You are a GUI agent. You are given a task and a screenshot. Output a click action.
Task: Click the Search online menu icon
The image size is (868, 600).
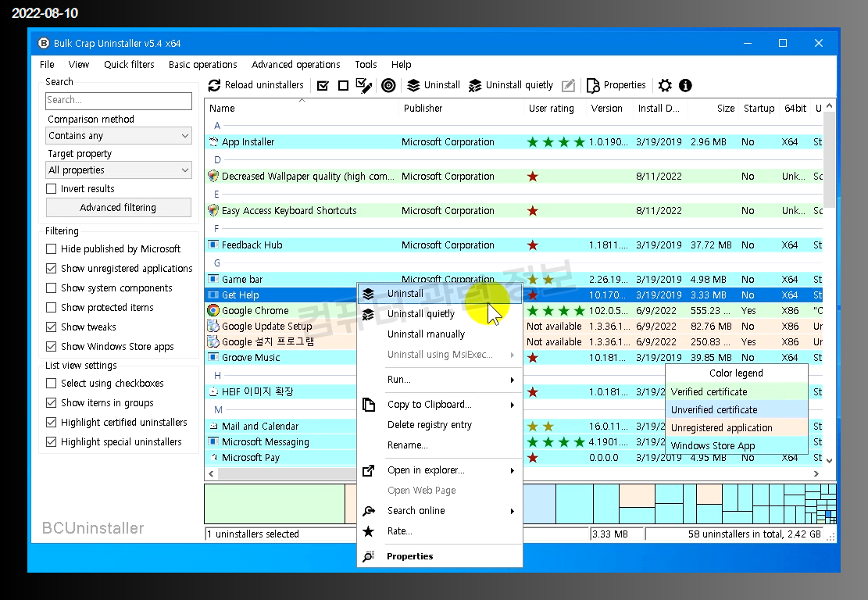click(369, 511)
